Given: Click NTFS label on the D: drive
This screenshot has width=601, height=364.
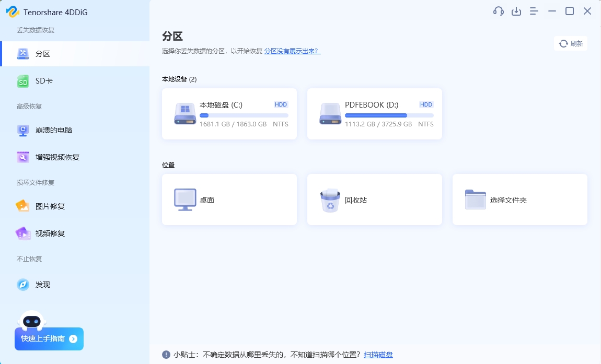Looking at the screenshot, I should point(426,124).
